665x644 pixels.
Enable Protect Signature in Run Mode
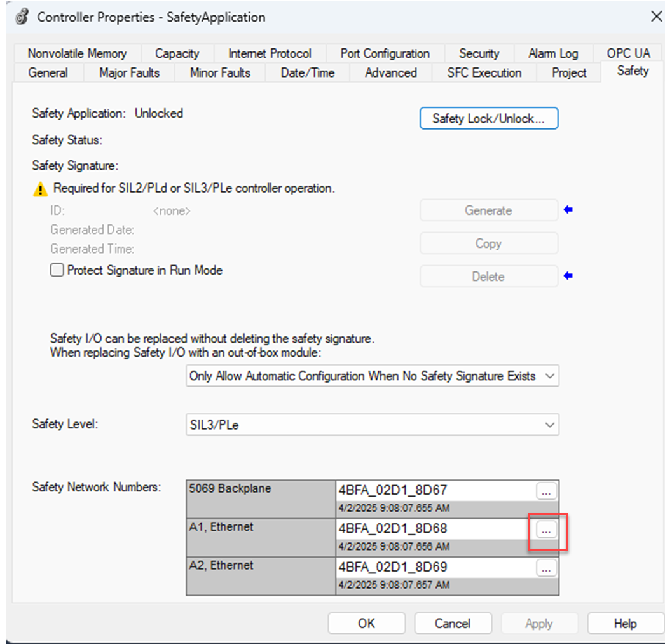click(57, 270)
